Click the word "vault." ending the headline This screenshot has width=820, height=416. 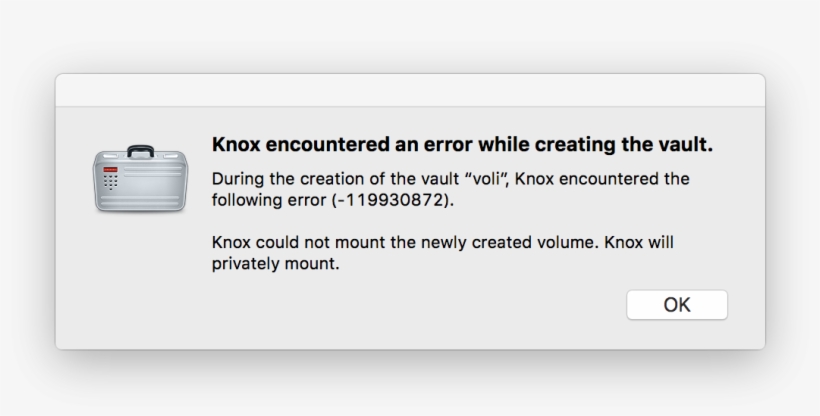click(x=684, y=145)
